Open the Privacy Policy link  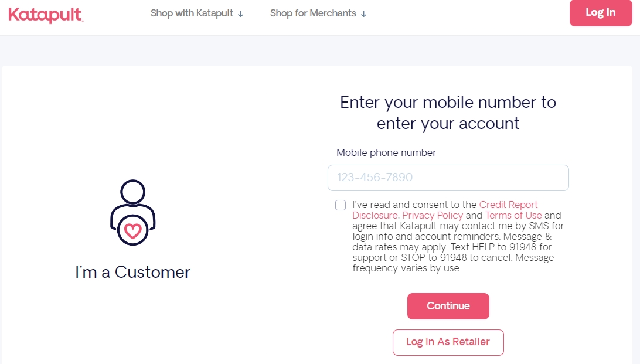[x=433, y=216]
